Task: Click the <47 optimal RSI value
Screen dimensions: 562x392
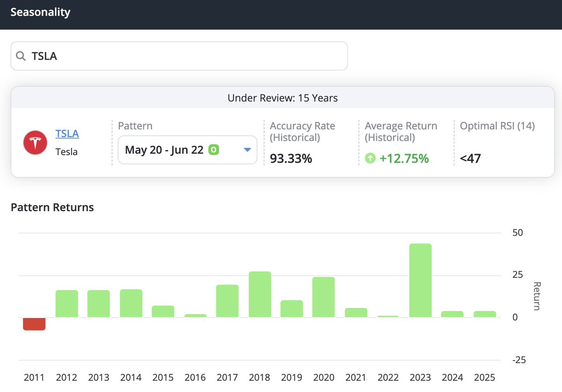Action: (x=470, y=159)
